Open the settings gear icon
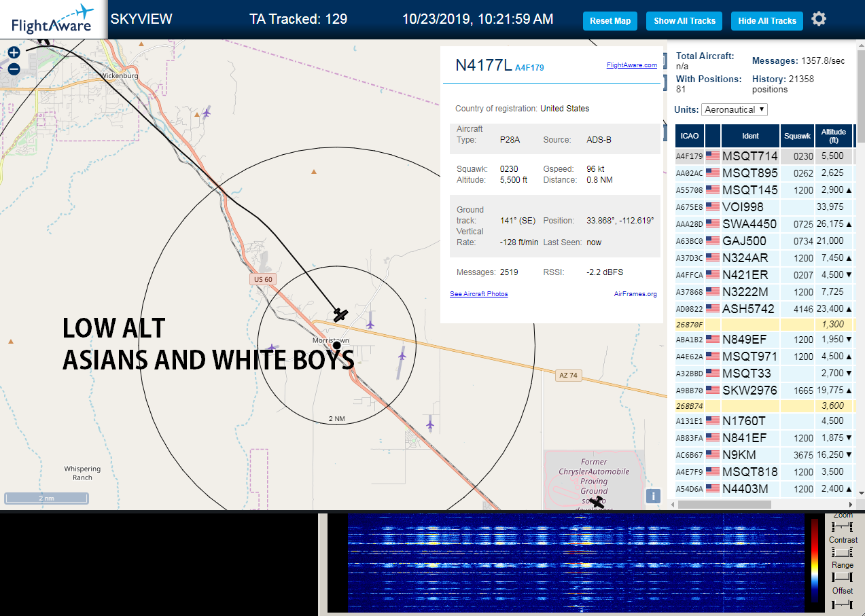Viewport: 865px width, 616px height. click(819, 19)
